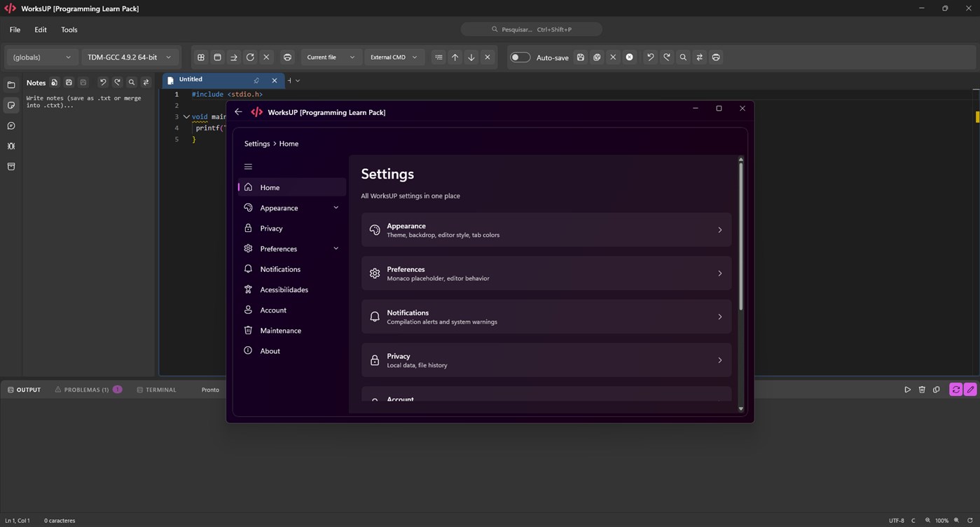This screenshot has height=527, width=980.
Task: Open the debug bug icon in the sidebar
Action: click(x=11, y=146)
